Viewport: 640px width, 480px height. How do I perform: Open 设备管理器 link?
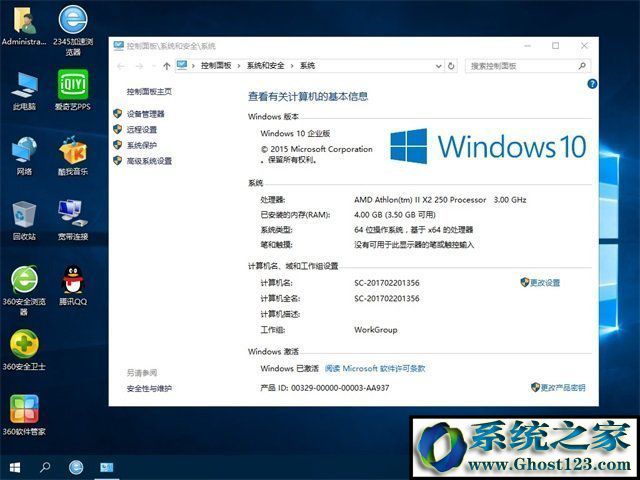click(x=145, y=114)
